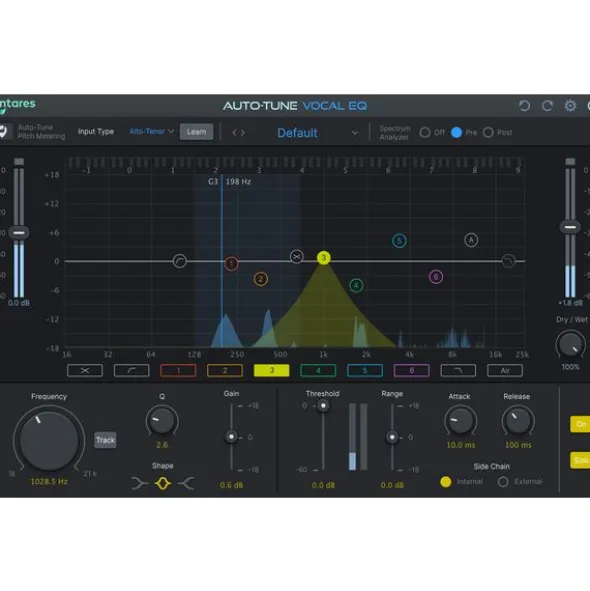The height and width of the screenshot is (591, 590).
Task: Set Spectrum Analyzer to Post
Action: (x=488, y=132)
